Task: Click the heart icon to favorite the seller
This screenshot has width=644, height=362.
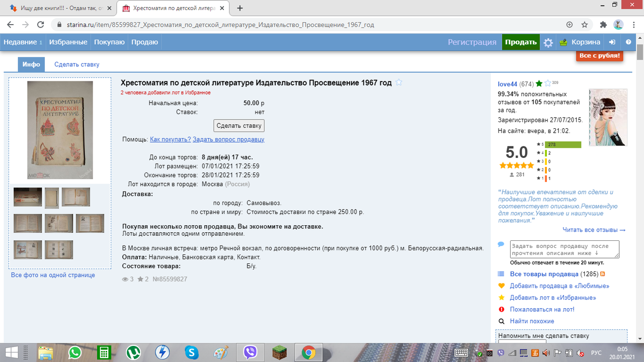Action: pyautogui.click(x=501, y=285)
